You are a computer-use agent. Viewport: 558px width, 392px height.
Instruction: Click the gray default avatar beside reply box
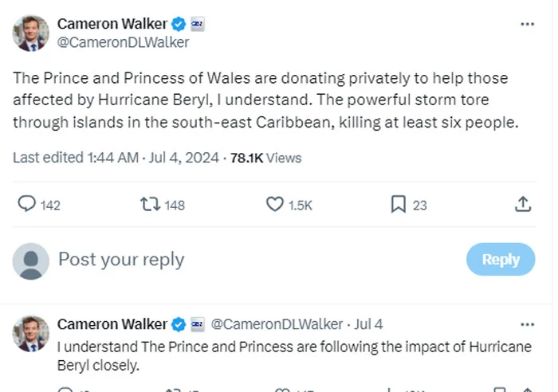(32, 261)
